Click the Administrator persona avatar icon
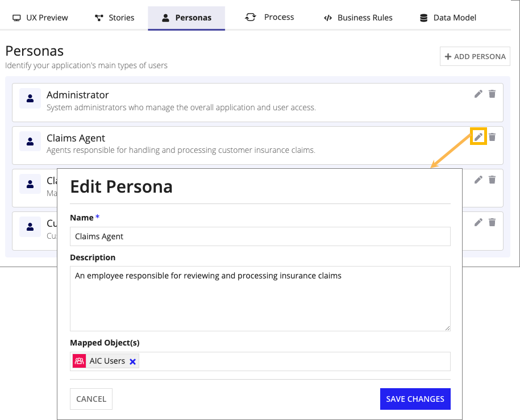The image size is (520, 420). point(30,98)
